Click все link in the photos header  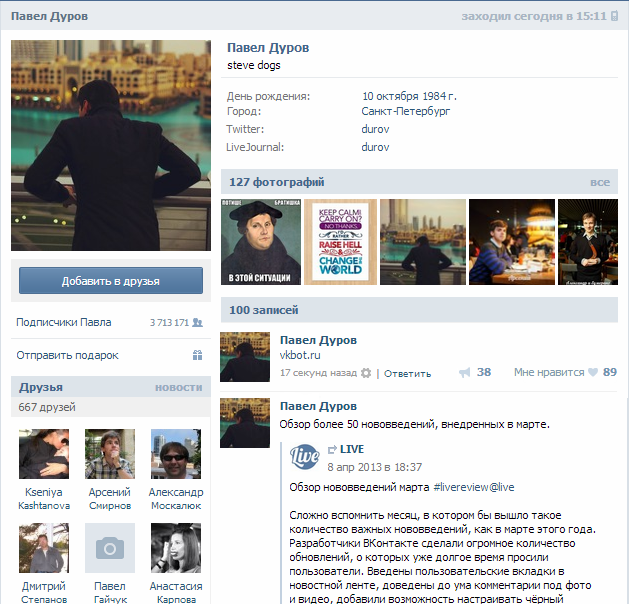point(600,182)
